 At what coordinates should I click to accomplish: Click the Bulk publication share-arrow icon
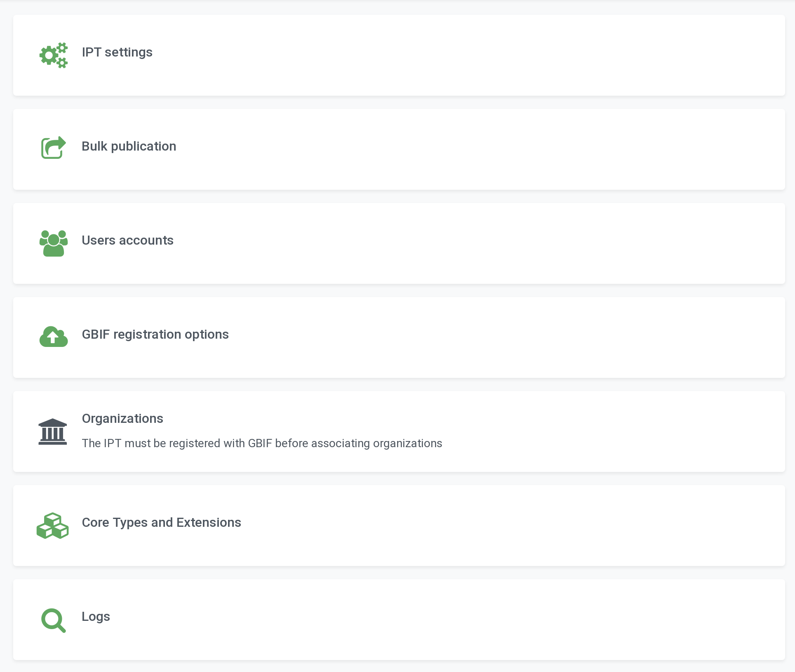(x=53, y=147)
